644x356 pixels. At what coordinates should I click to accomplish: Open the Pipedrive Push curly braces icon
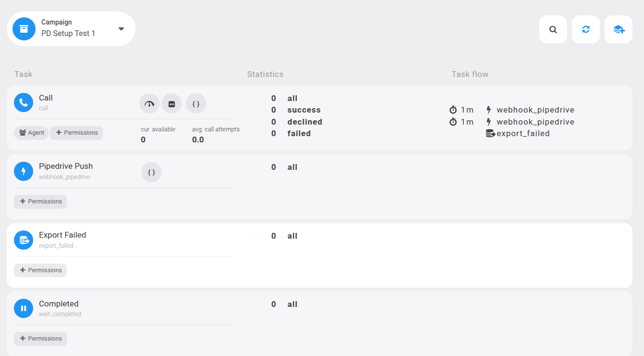point(151,172)
